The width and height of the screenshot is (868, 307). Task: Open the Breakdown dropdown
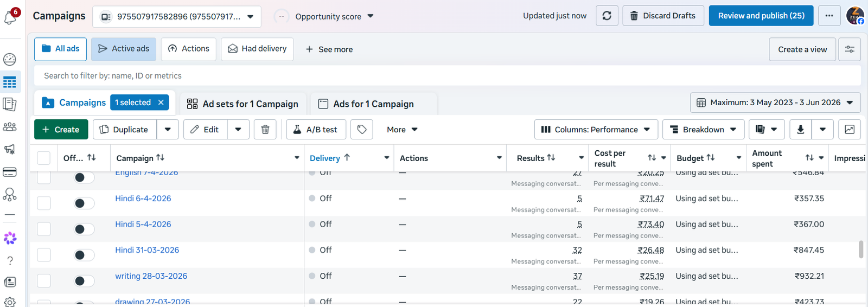703,130
